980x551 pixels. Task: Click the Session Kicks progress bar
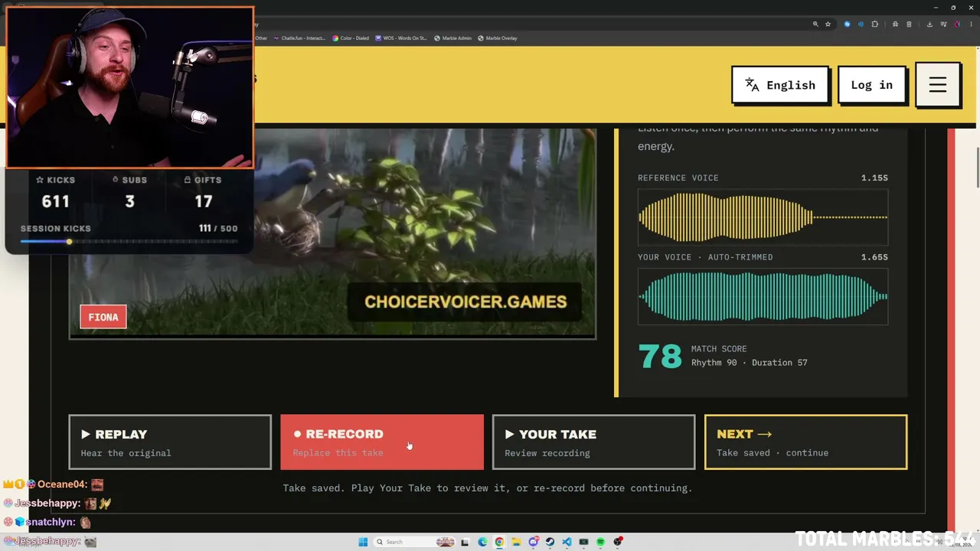point(129,242)
